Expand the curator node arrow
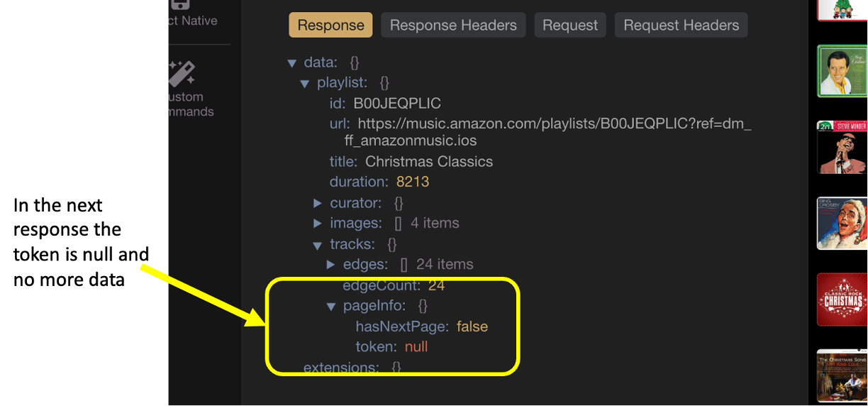 tap(318, 203)
